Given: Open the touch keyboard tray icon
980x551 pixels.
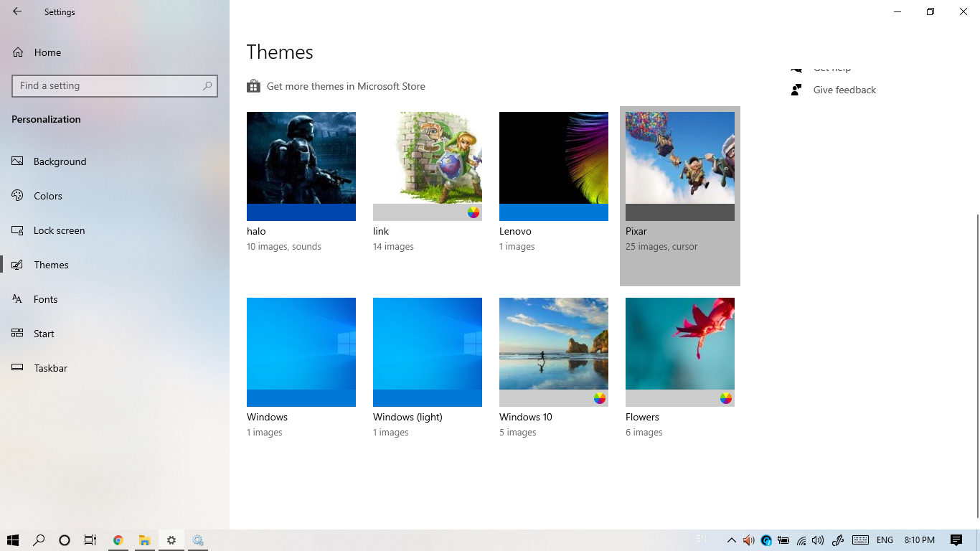Looking at the screenshot, I should pos(861,540).
